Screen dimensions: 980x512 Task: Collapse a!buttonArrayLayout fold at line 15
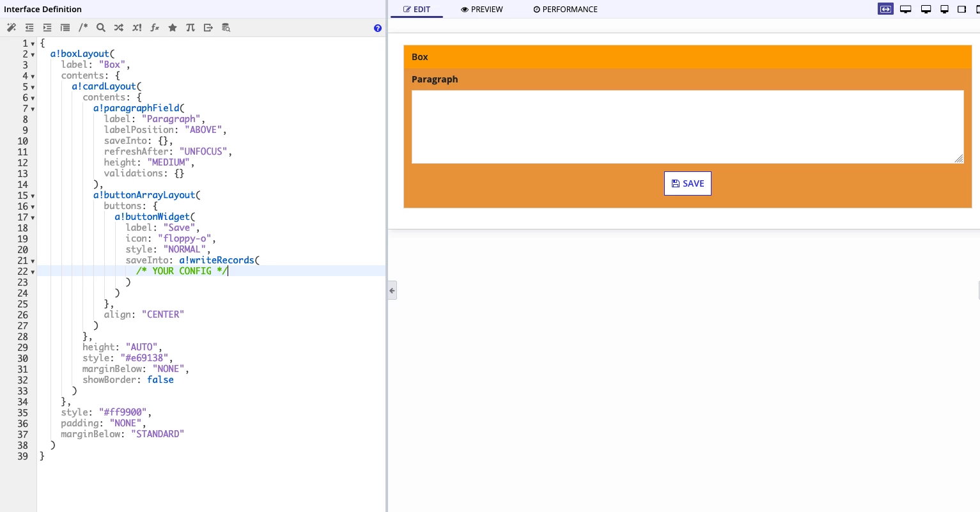click(x=33, y=196)
